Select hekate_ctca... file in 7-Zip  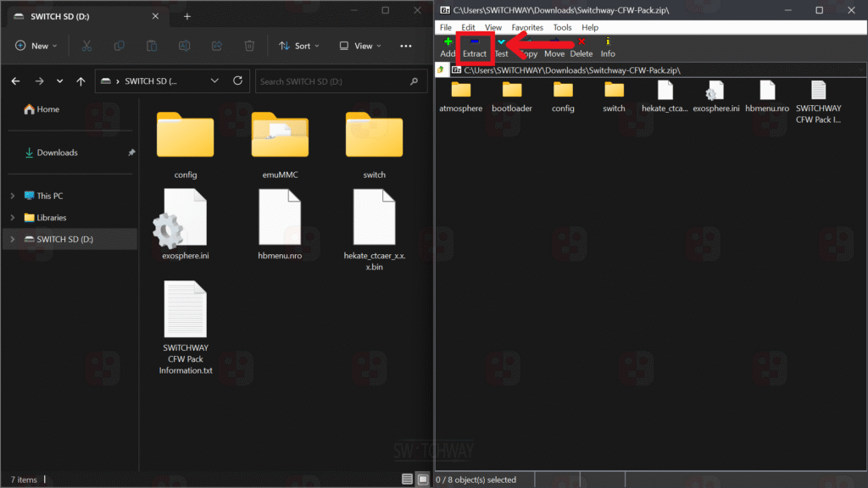click(x=665, y=97)
